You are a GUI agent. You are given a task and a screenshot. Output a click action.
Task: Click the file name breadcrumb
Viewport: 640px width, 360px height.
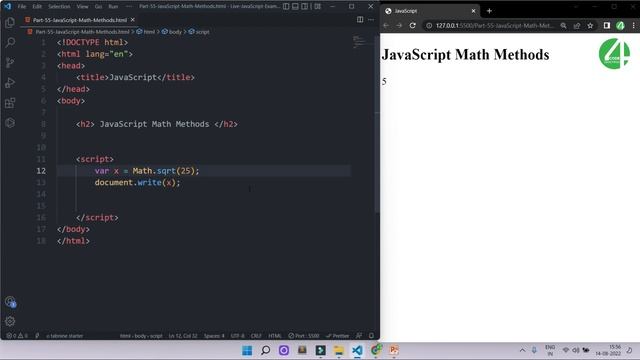[82, 31]
